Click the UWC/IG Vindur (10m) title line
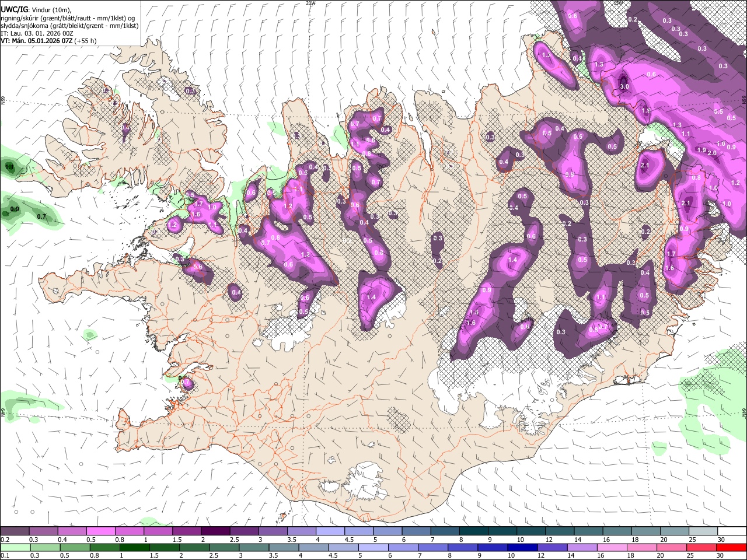 [36, 9]
